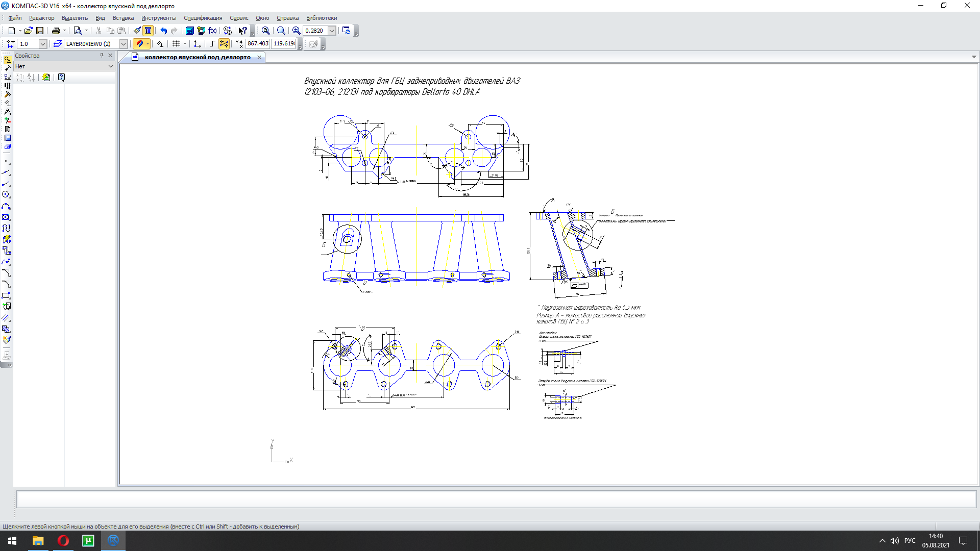Open the Редактор menu
The height and width of the screenshot is (551, 980).
(x=41, y=18)
